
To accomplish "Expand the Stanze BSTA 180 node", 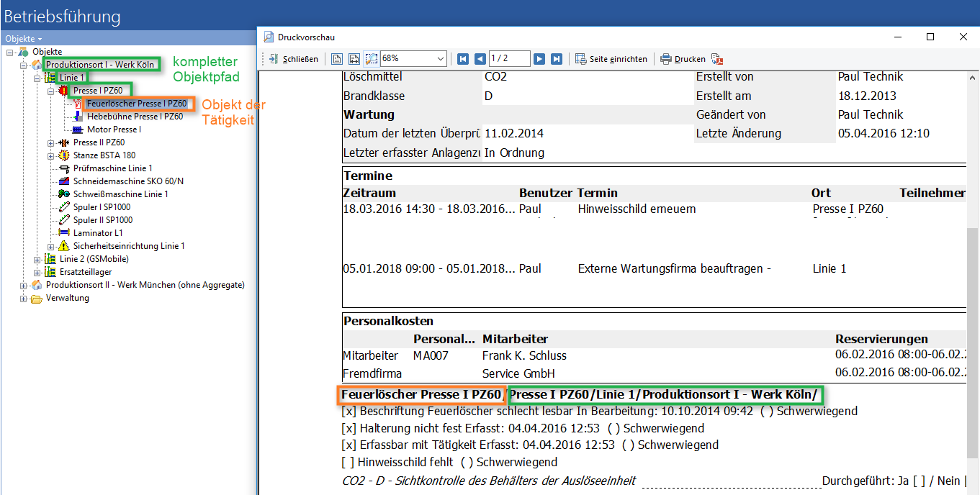I will click(x=51, y=155).
